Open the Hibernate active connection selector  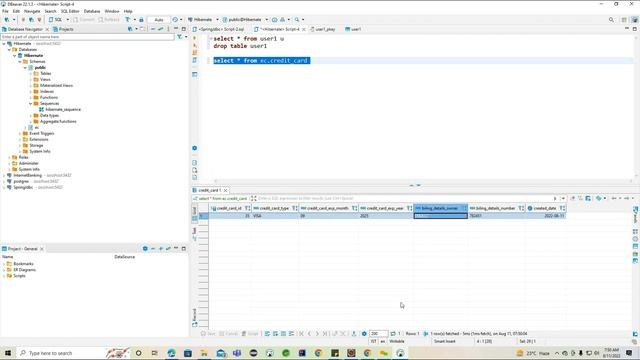[x=203, y=20]
